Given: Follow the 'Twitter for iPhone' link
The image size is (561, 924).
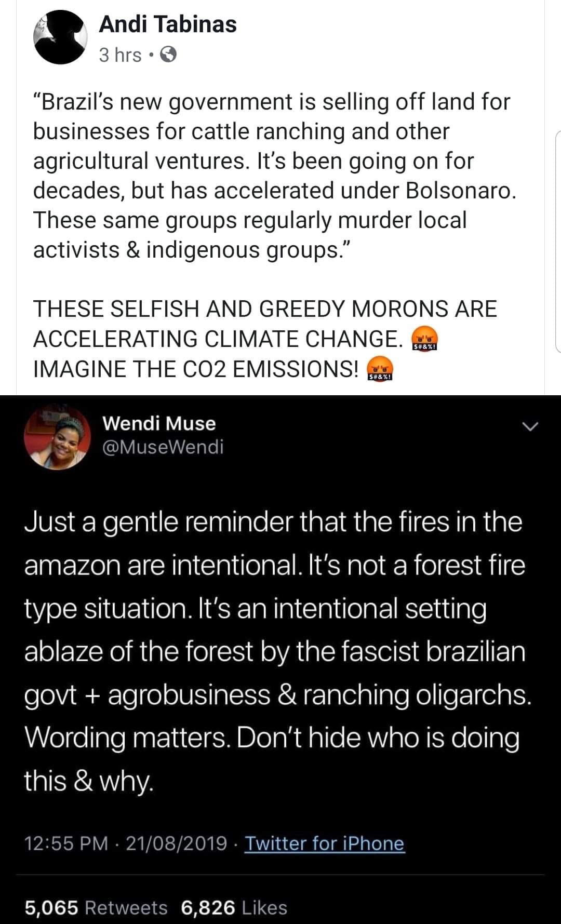Looking at the screenshot, I should pyautogui.click(x=324, y=843).
